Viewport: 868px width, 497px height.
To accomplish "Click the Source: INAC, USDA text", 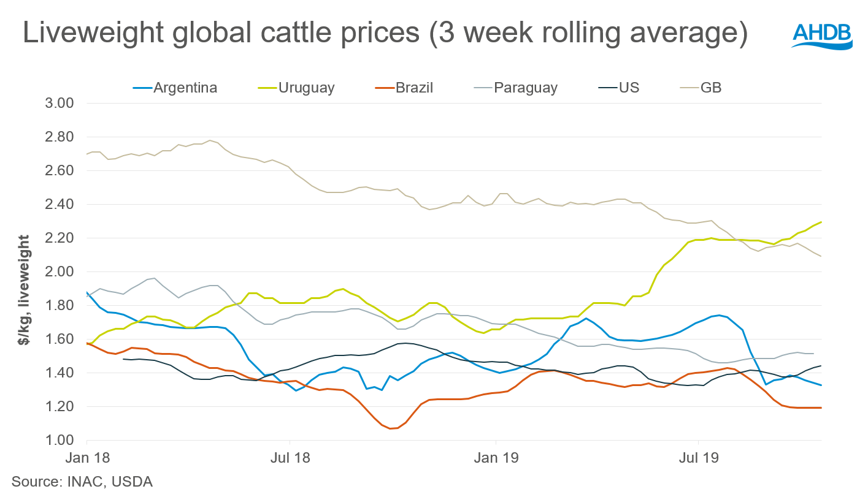I will [x=82, y=482].
